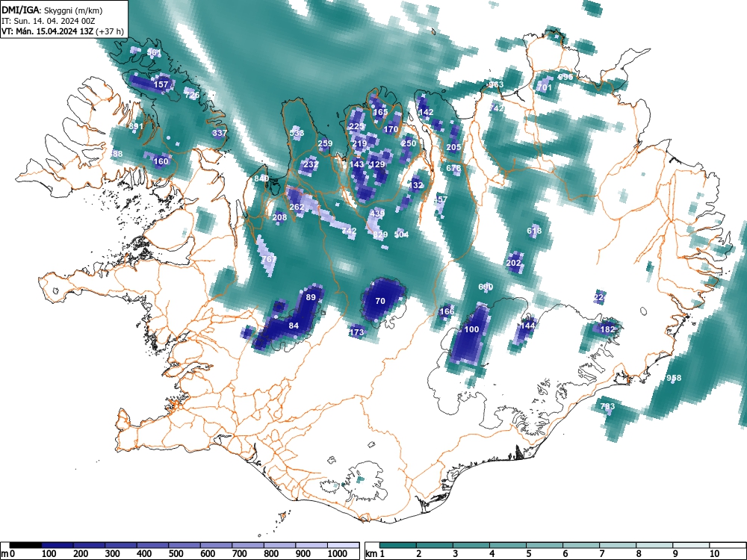Viewport: 747px width, 560px height.
Task: Click the 538 value label
Action: 297,133
